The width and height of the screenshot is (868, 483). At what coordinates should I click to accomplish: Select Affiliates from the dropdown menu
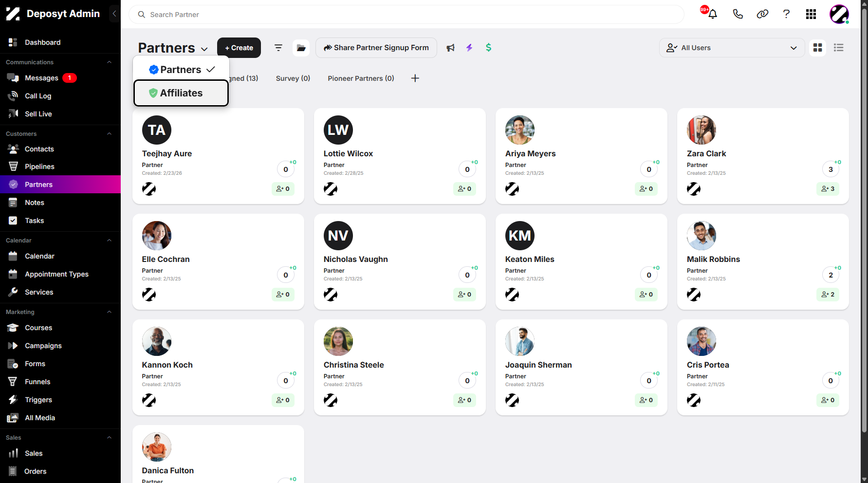181,93
